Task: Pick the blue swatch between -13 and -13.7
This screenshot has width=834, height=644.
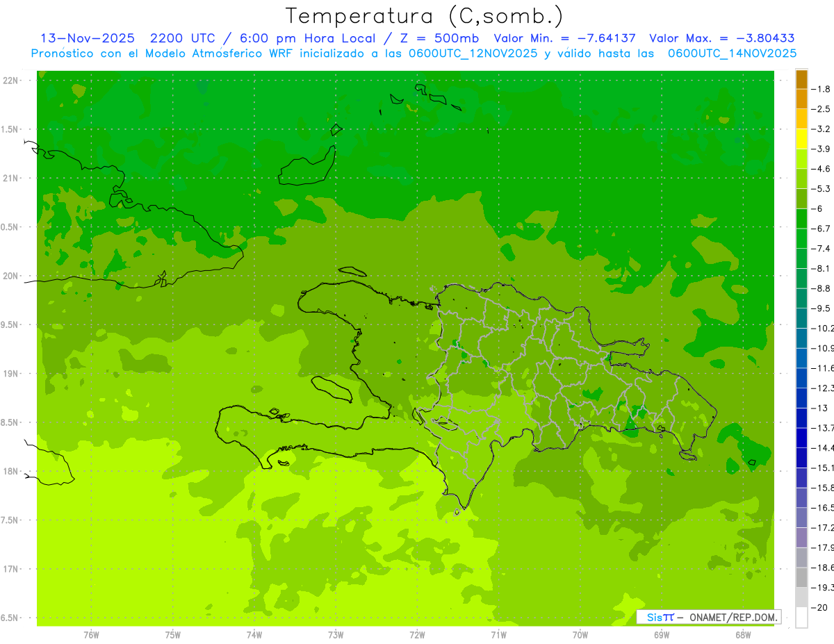Action: 801,418
